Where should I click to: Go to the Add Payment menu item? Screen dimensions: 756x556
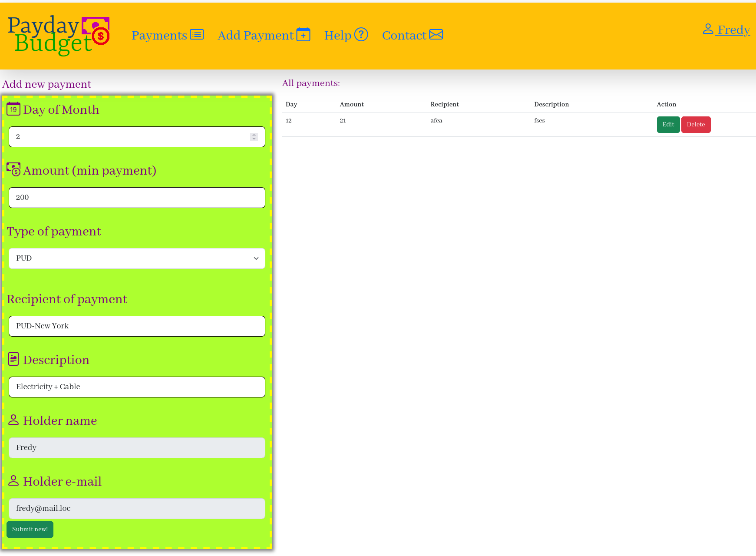coord(255,35)
